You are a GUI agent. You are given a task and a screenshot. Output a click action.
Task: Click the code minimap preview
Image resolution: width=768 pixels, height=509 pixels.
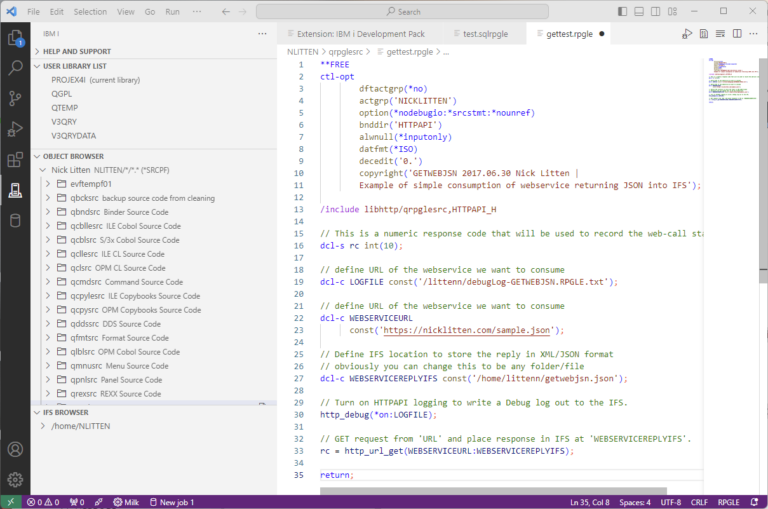coord(731,81)
